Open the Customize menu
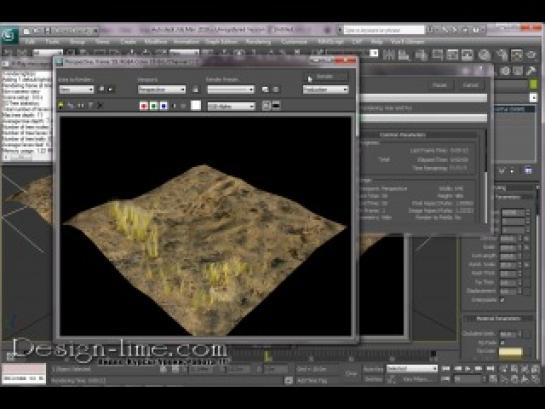The image size is (545, 409). pyautogui.click(x=294, y=42)
